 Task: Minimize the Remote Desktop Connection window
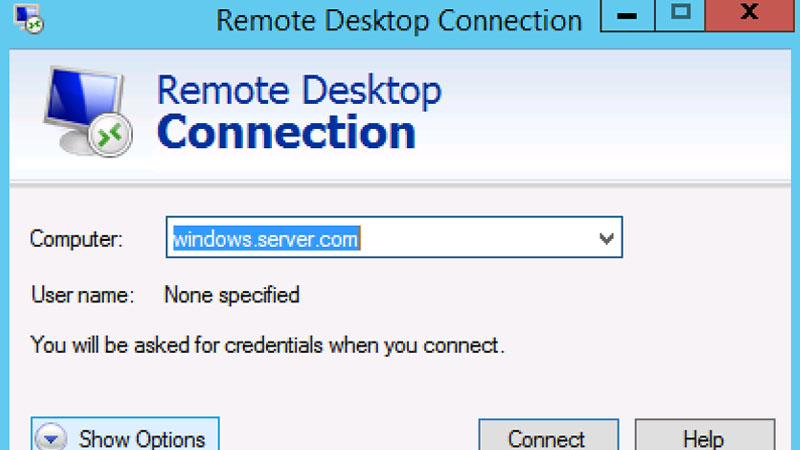627,16
